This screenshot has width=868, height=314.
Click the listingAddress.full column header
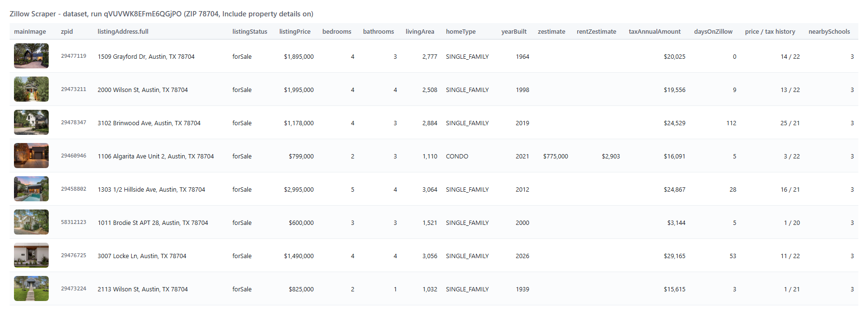coord(123,32)
